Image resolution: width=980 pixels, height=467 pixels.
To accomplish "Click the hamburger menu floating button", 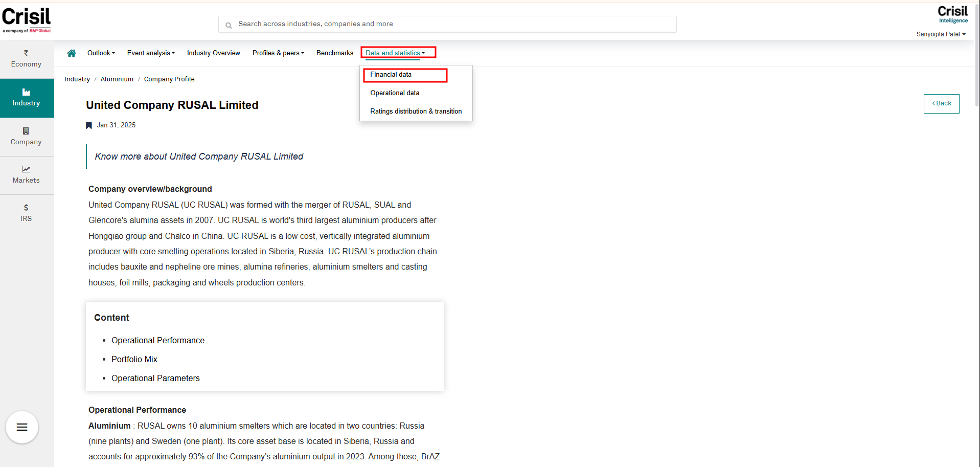I will (22, 427).
